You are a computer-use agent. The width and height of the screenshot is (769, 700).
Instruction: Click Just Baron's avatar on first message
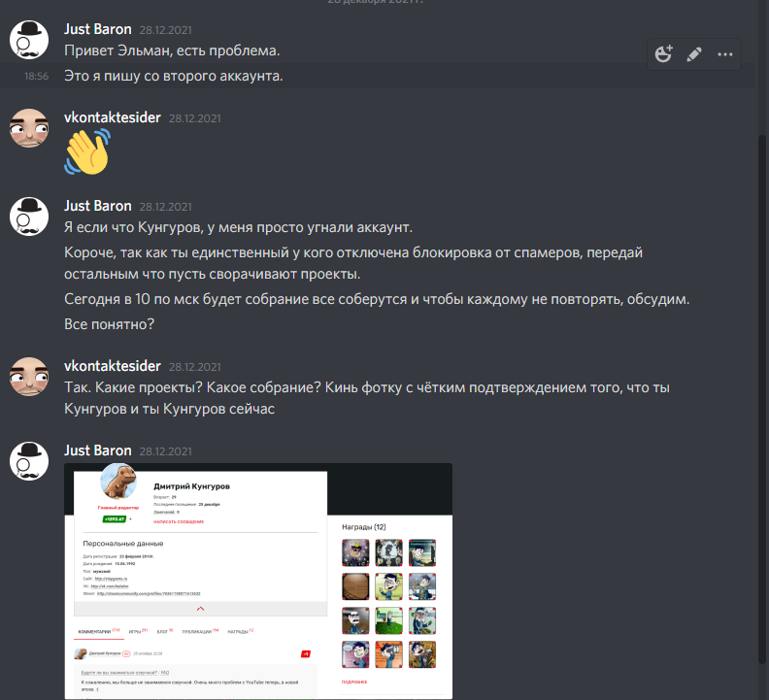click(29, 40)
